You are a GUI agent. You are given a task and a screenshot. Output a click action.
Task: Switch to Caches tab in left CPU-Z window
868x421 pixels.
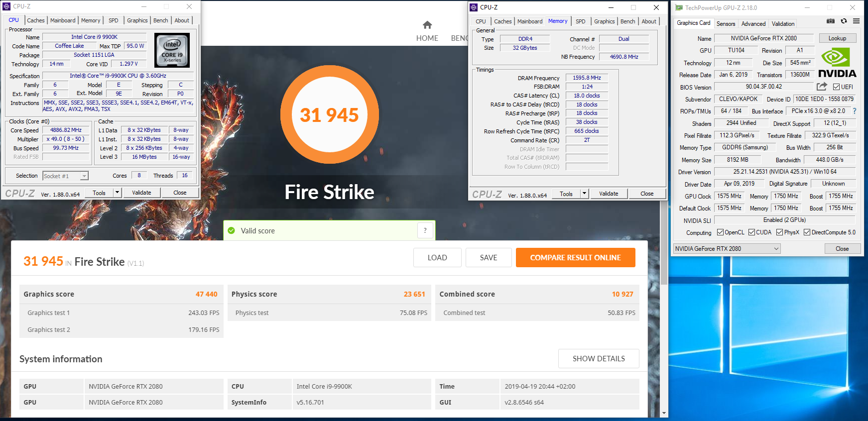36,20
